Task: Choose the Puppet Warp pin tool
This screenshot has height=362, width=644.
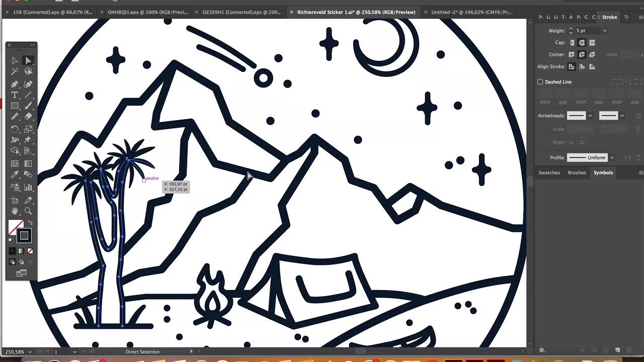Action: [x=28, y=140]
